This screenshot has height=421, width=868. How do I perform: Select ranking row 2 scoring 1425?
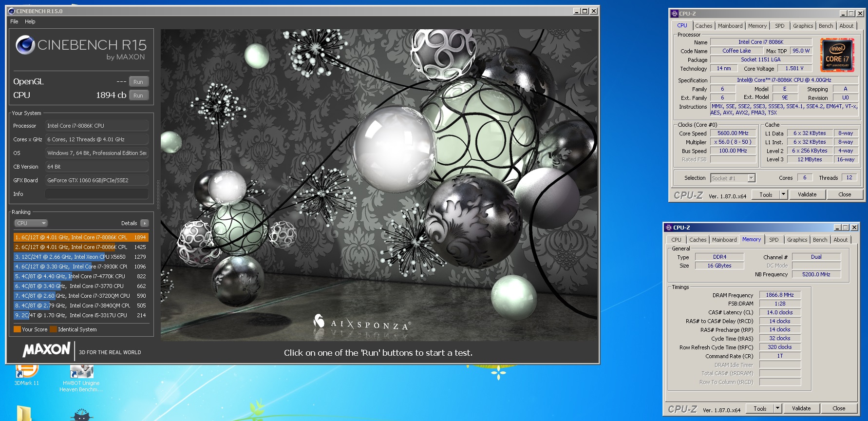click(x=81, y=247)
